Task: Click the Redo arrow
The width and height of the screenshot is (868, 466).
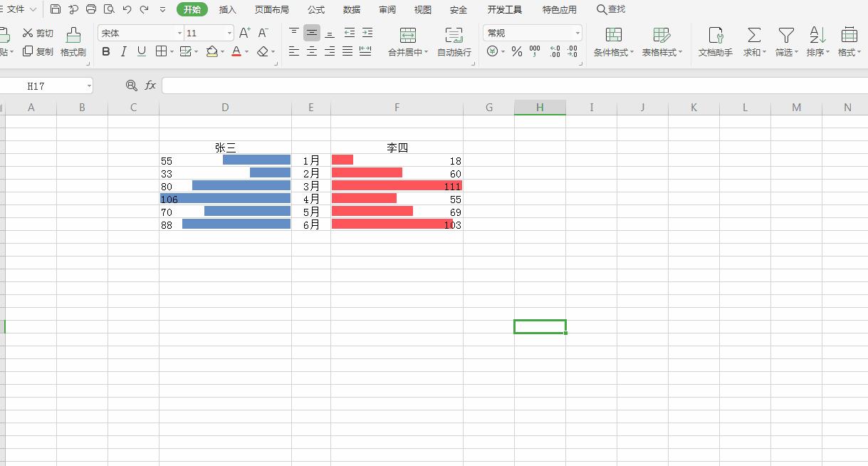Action: click(x=145, y=9)
